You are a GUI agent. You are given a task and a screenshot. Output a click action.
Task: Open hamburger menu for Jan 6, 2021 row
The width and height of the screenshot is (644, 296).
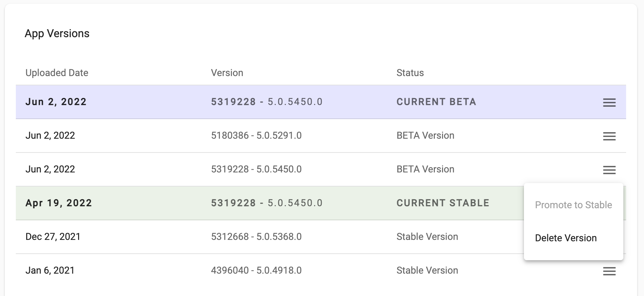point(609,271)
